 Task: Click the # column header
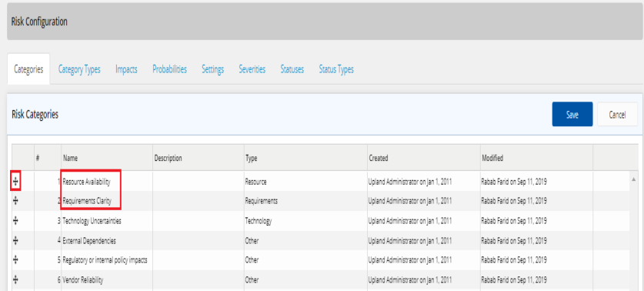click(x=48, y=158)
